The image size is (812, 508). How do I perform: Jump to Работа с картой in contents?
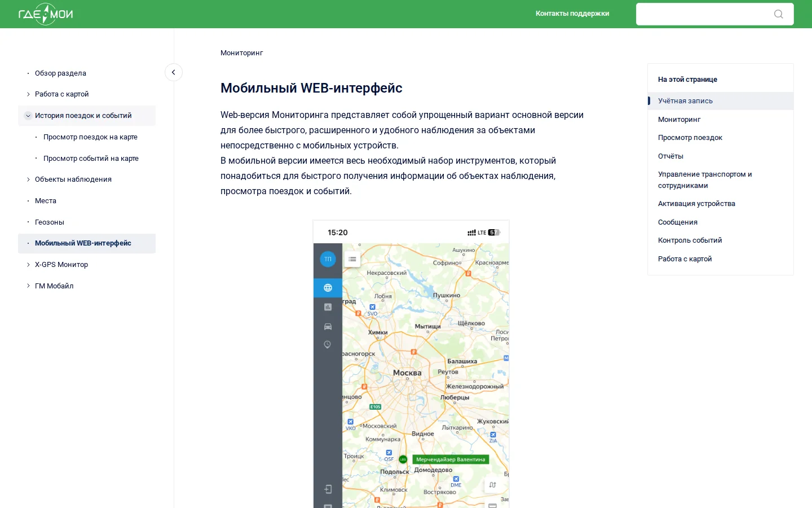click(685, 259)
